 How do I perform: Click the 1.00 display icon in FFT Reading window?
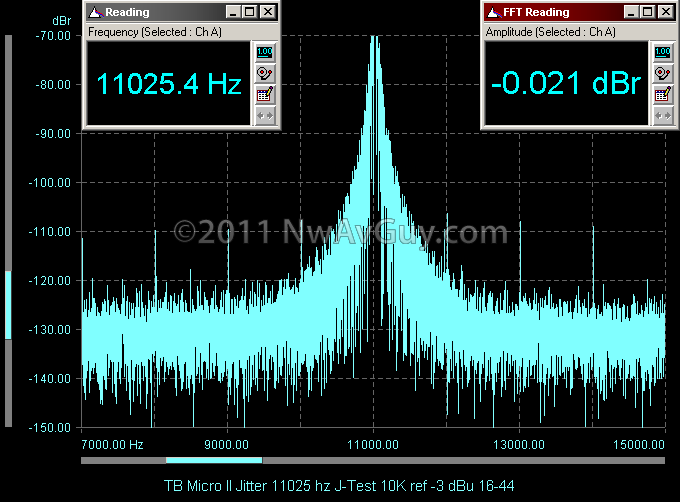coord(662,52)
